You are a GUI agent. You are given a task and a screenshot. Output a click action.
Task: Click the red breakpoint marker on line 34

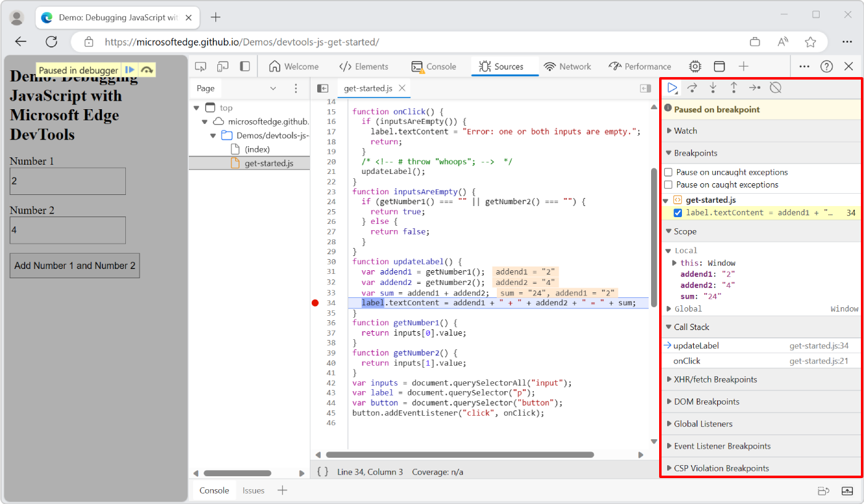(315, 302)
